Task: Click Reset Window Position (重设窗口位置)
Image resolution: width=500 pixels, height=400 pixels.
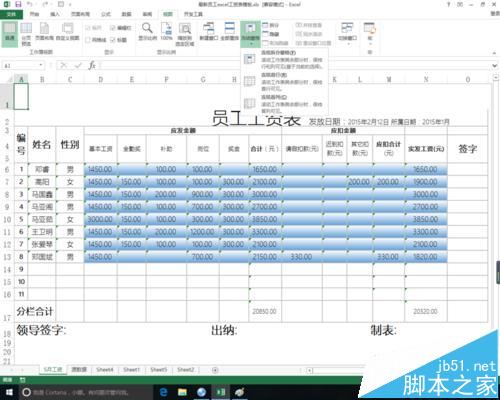Action: coord(313,43)
